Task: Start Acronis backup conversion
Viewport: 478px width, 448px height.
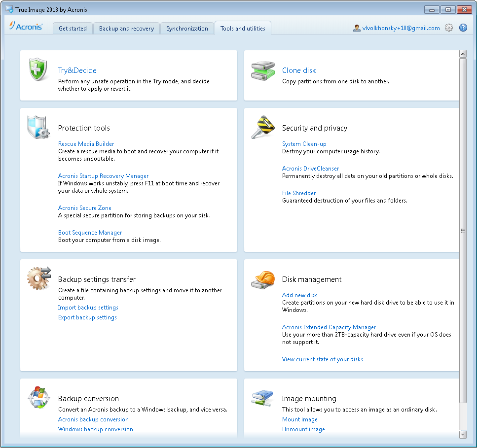Action: [x=93, y=419]
